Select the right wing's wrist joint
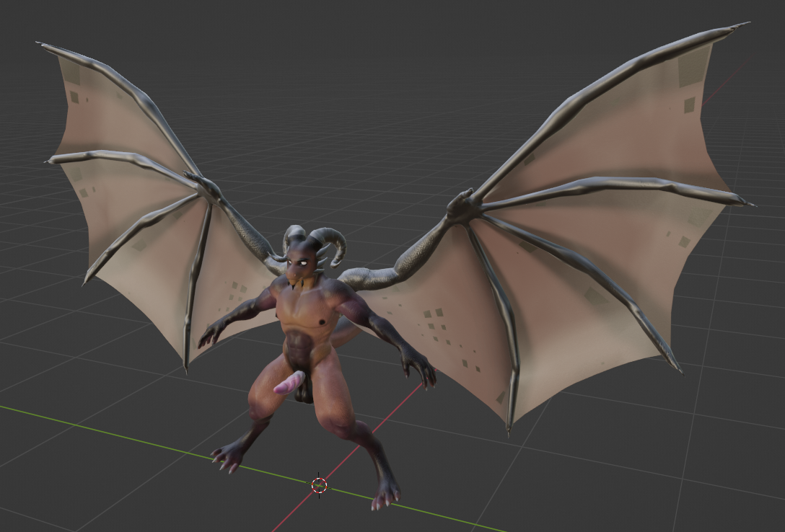This screenshot has width=785, height=532. pos(463,205)
